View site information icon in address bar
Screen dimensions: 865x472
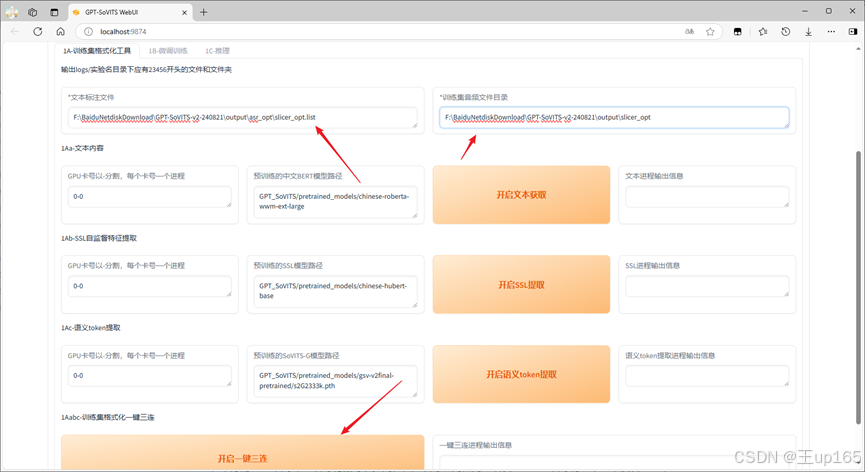(x=88, y=31)
